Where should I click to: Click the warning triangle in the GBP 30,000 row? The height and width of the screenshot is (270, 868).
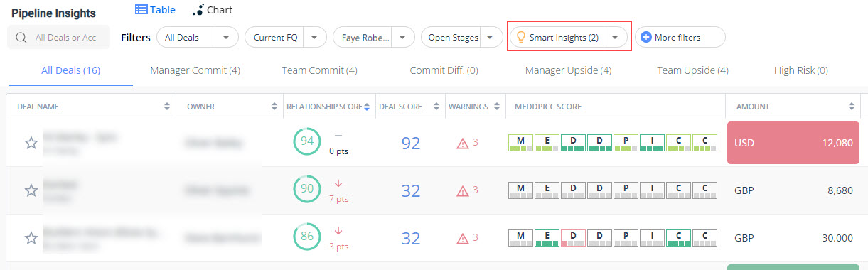(x=463, y=238)
